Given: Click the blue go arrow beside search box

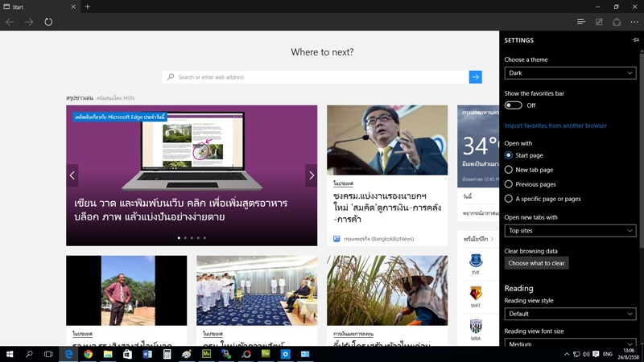Looking at the screenshot, I should point(476,76).
